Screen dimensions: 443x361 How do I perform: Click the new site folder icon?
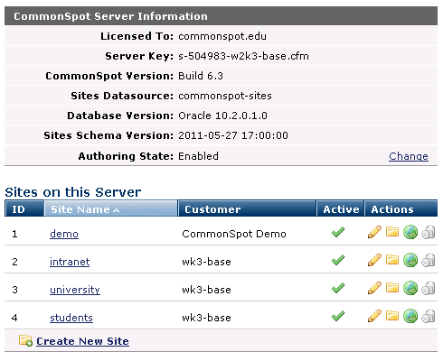tap(26, 341)
